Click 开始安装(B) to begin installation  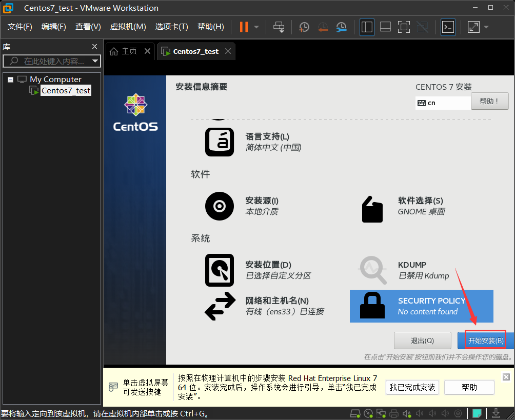486,341
